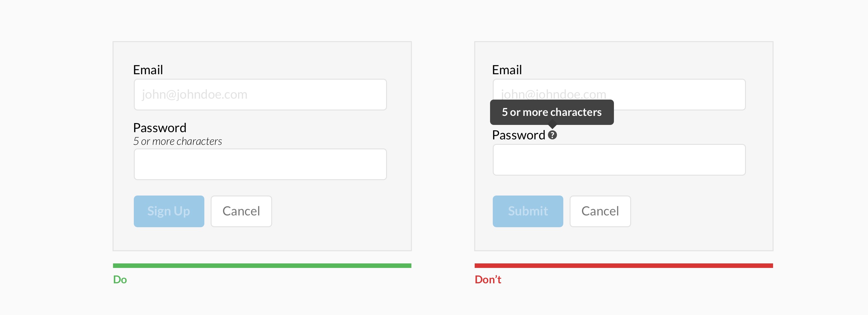Click the Email field in the Do form
This screenshot has height=315, width=868.
[260, 94]
